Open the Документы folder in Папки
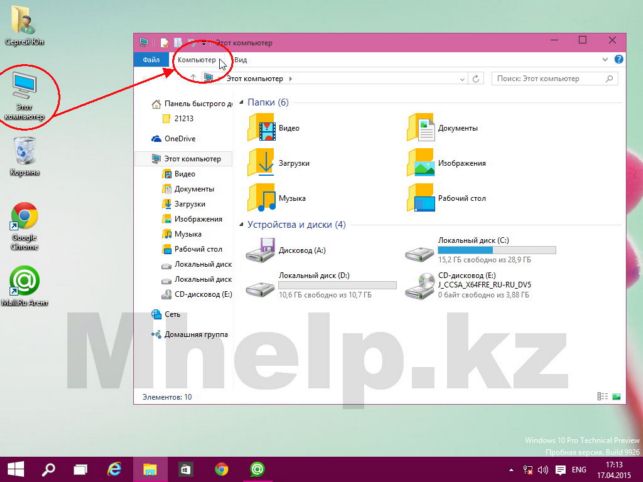Image resolution: width=643 pixels, height=482 pixels. (x=442, y=128)
